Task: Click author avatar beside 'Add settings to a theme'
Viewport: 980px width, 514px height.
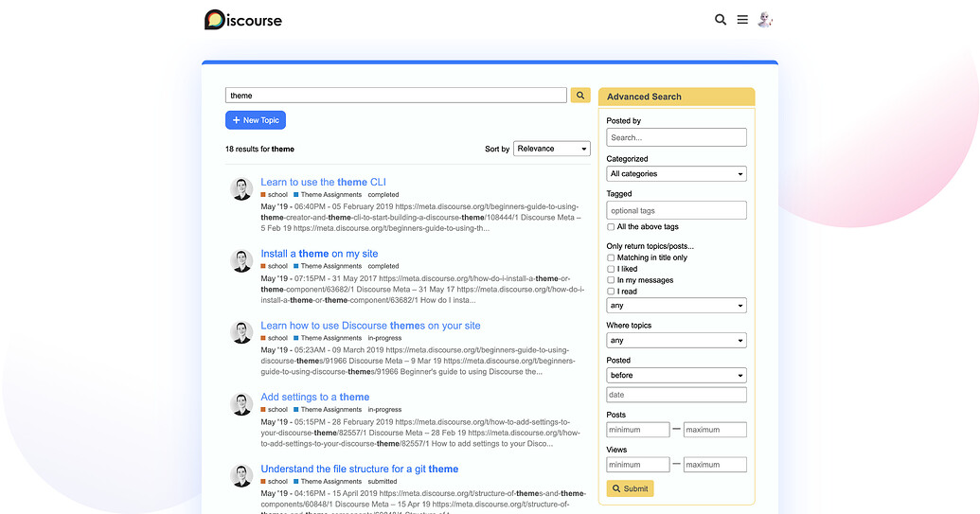Action: click(241, 404)
